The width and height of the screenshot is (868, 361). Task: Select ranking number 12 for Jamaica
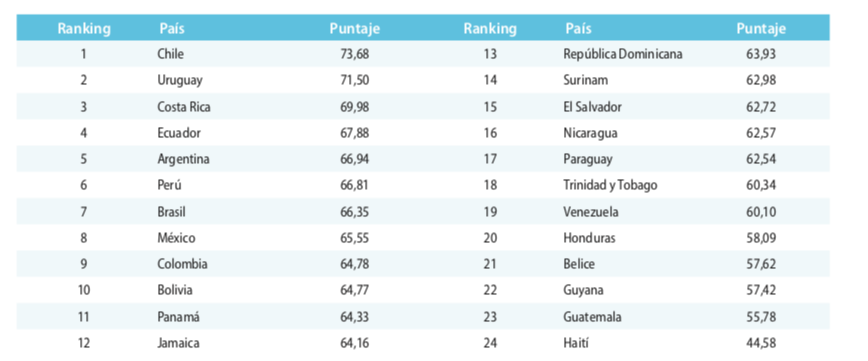(x=84, y=343)
